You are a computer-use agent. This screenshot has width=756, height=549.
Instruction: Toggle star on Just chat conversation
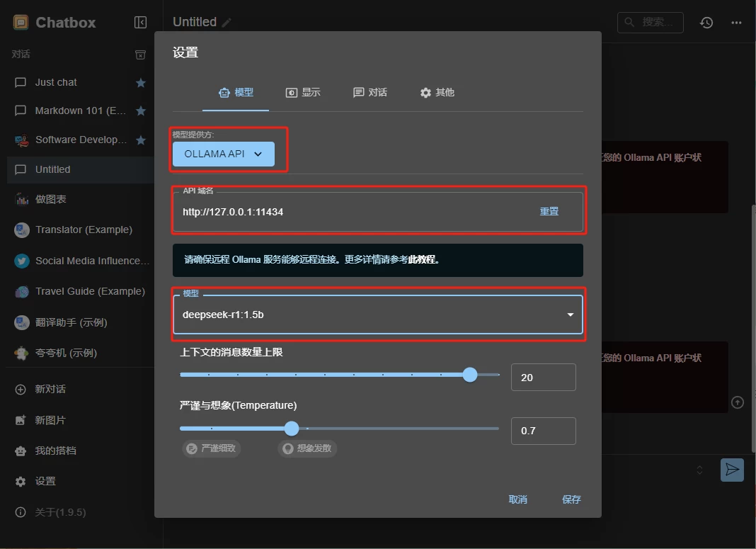pyautogui.click(x=141, y=83)
